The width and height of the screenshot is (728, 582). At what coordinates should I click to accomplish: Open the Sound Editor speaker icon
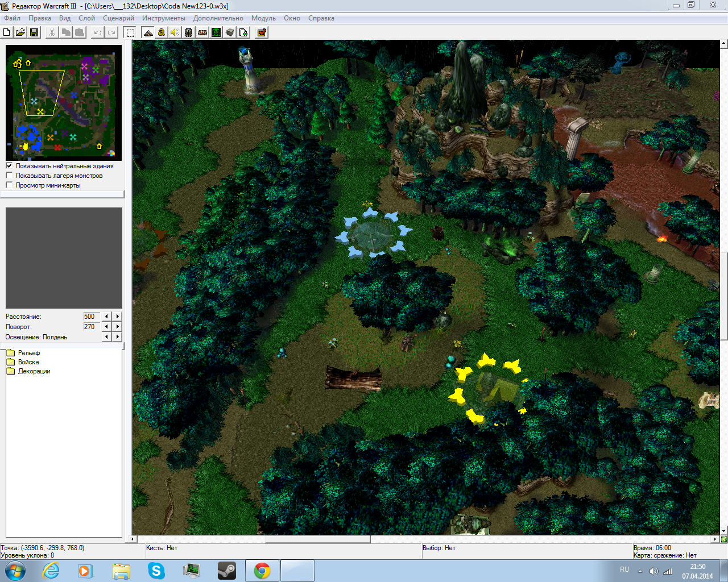click(175, 32)
